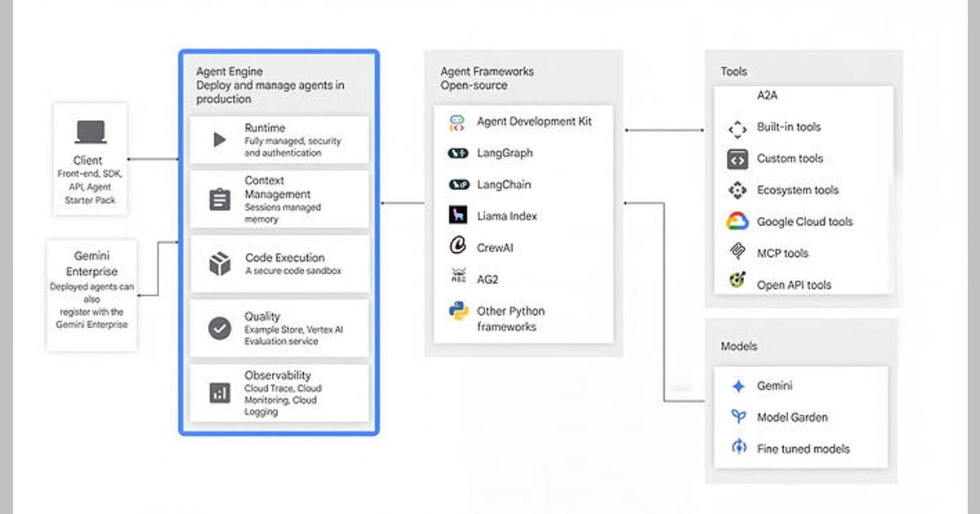Click 'Cloud Trace, Cloud Monitoring, Cloud Logging' text
Viewport: 980px width, 514px height.
tap(283, 400)
